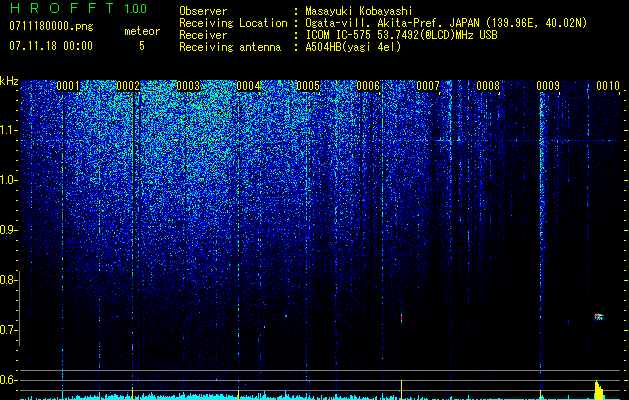Click the 0.9 frequency axis label
This screenshot has width=629, height=400.
tap(7, 230)
